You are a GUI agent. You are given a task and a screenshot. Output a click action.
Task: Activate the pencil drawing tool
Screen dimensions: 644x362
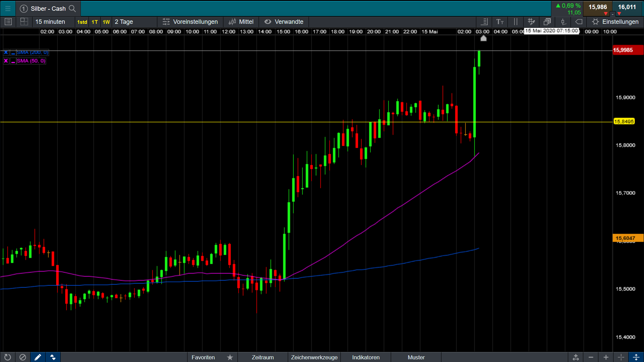(x=38, y=357)
